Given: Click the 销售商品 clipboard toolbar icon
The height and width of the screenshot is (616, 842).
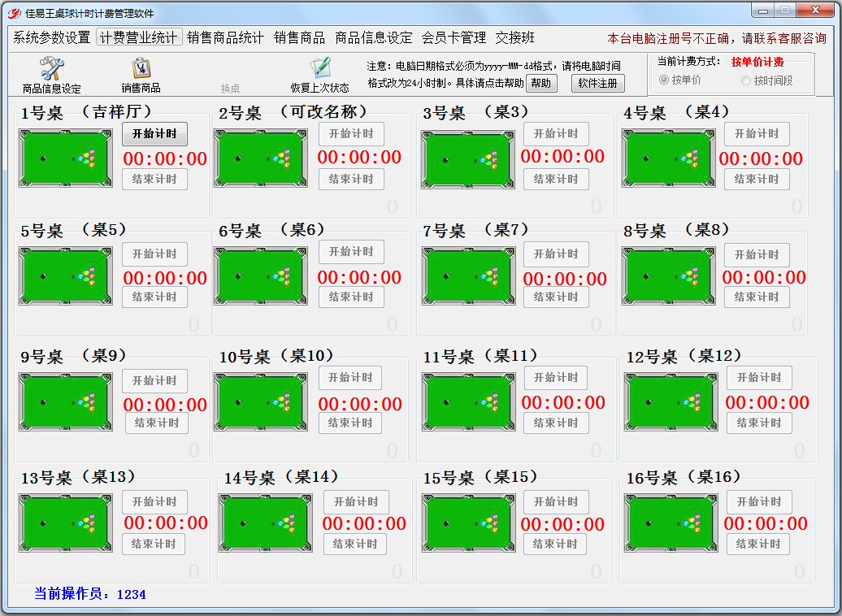Looking at the screenshot, I should click(141, 69).
